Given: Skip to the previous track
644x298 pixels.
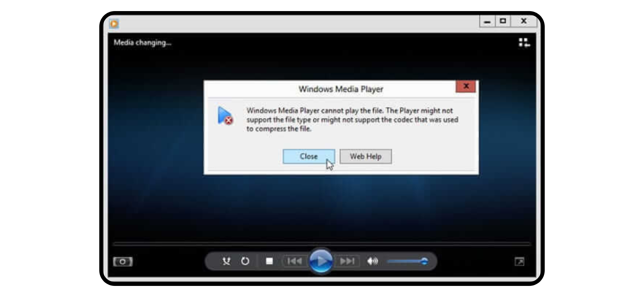Looking at the screenshot, I should coord(295,261).
